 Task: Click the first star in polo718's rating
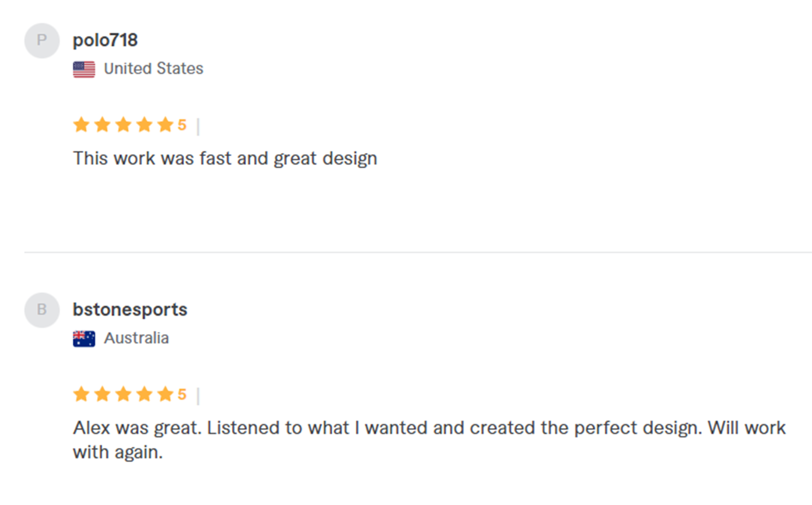tap(81, 125)
